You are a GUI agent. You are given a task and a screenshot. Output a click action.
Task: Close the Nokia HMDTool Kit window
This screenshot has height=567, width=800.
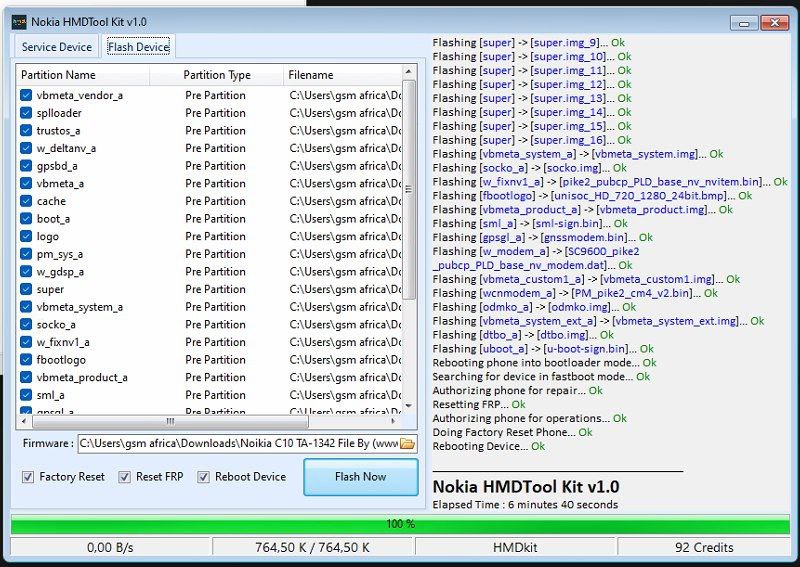[x=774, y=23]
